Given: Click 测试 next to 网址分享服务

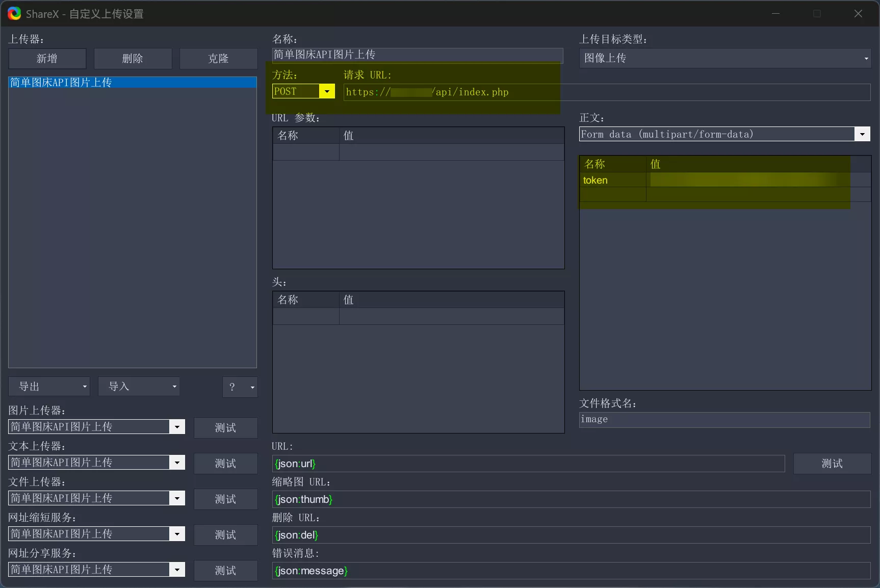Looking at the screenshot, I should pyautogui.click(x=226, y=571).
